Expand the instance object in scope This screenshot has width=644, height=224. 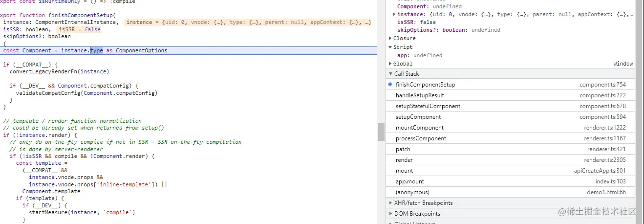tap(394, 14)
